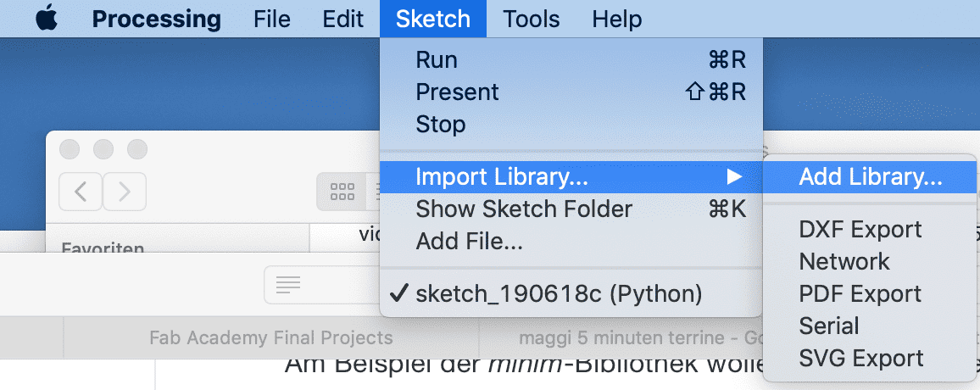Switch to Fab Academy Final Projects tab
Viewport: 980px width, 390px height.
tap(271, 338)
